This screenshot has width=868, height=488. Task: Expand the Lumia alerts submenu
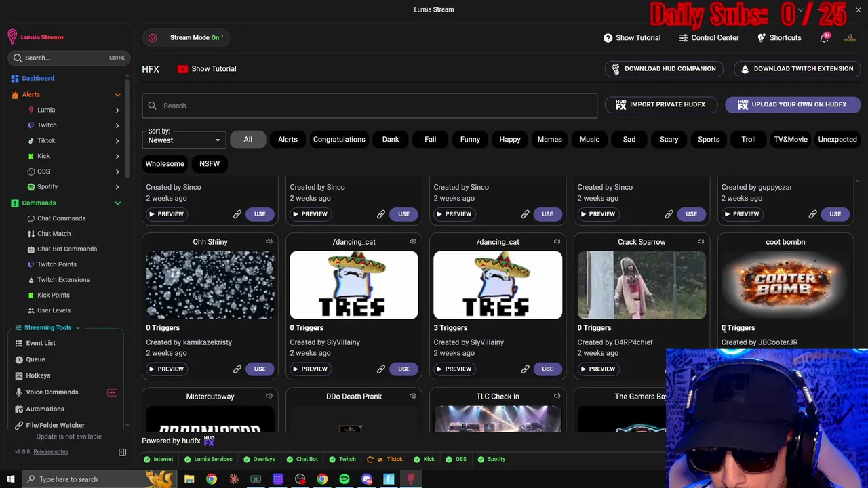point(117,110)
